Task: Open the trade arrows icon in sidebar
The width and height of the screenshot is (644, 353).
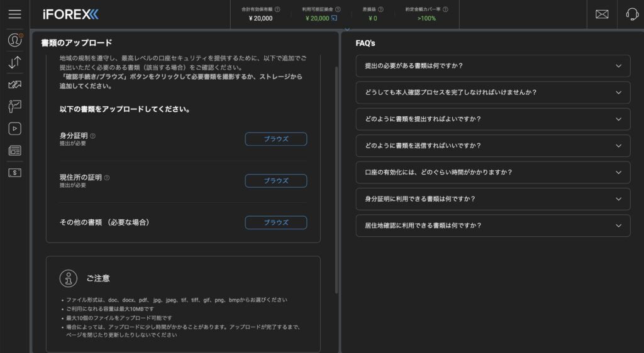Action: point(15,62)
